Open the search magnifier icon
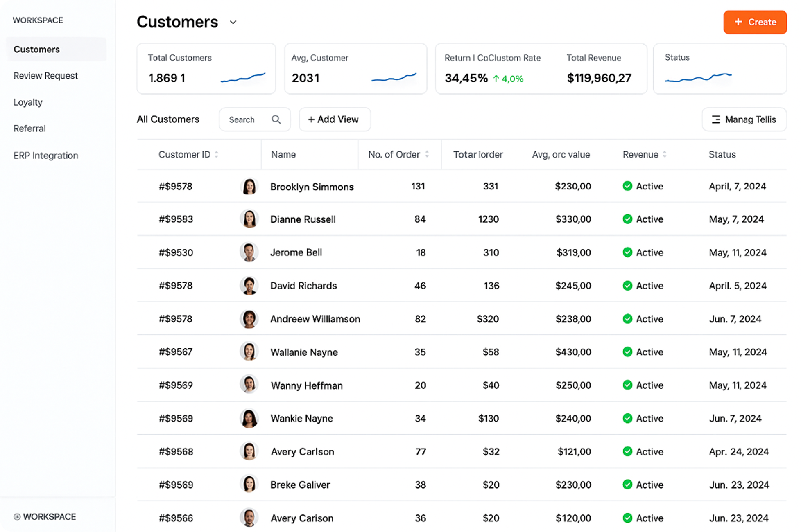 pos(276,119)
